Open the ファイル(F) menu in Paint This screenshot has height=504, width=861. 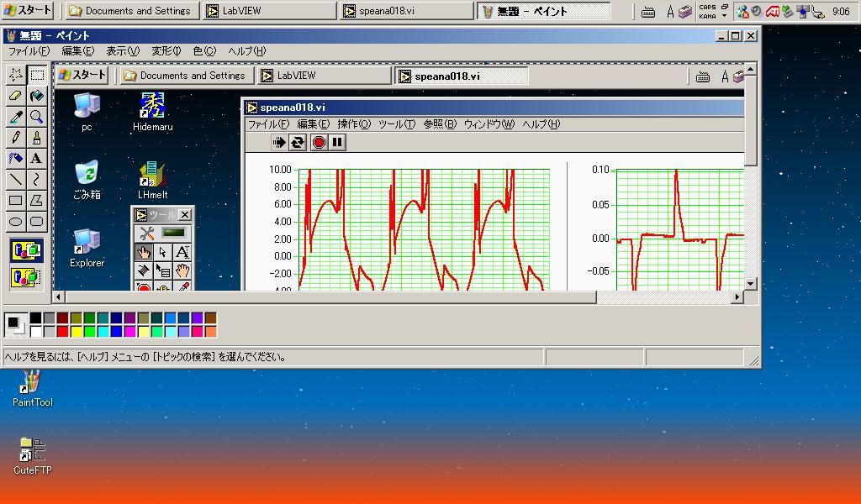(x=29, y=51)
